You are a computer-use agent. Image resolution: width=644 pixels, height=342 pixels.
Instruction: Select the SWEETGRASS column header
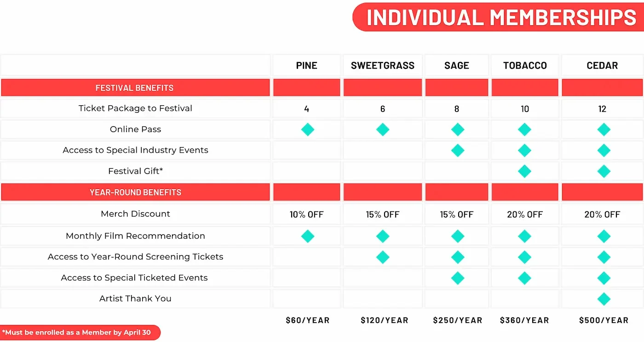click(x=382, y=65)
